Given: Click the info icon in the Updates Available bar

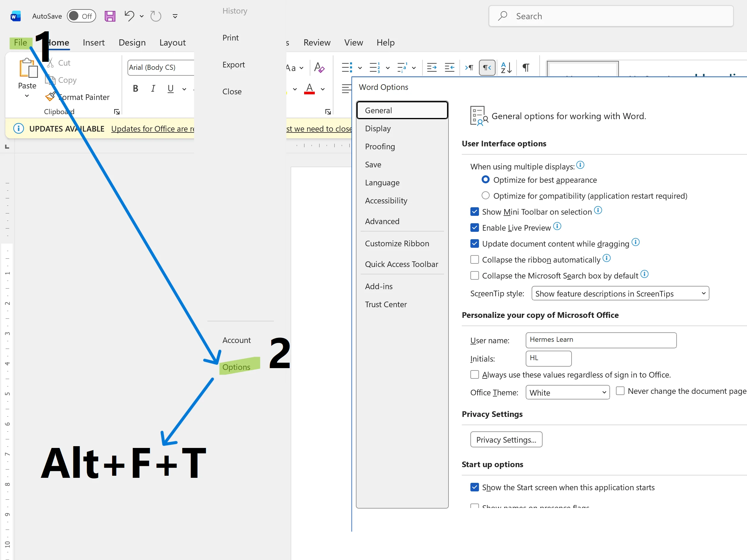Looking at the screenshot, I should 19,129.
